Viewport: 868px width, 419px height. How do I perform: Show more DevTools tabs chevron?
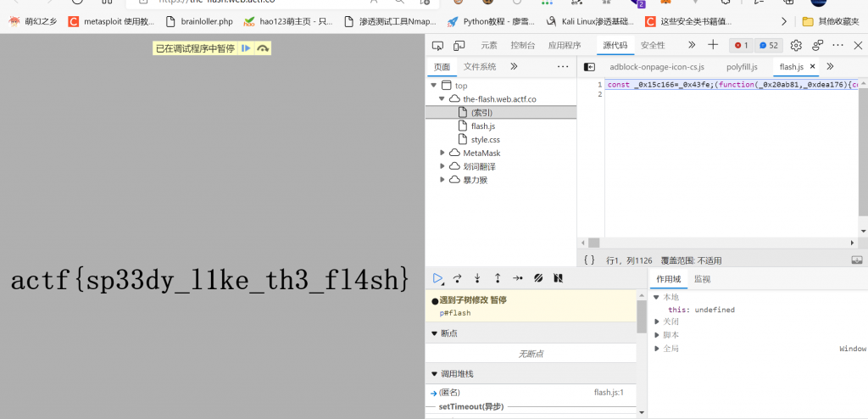point(692,46)
